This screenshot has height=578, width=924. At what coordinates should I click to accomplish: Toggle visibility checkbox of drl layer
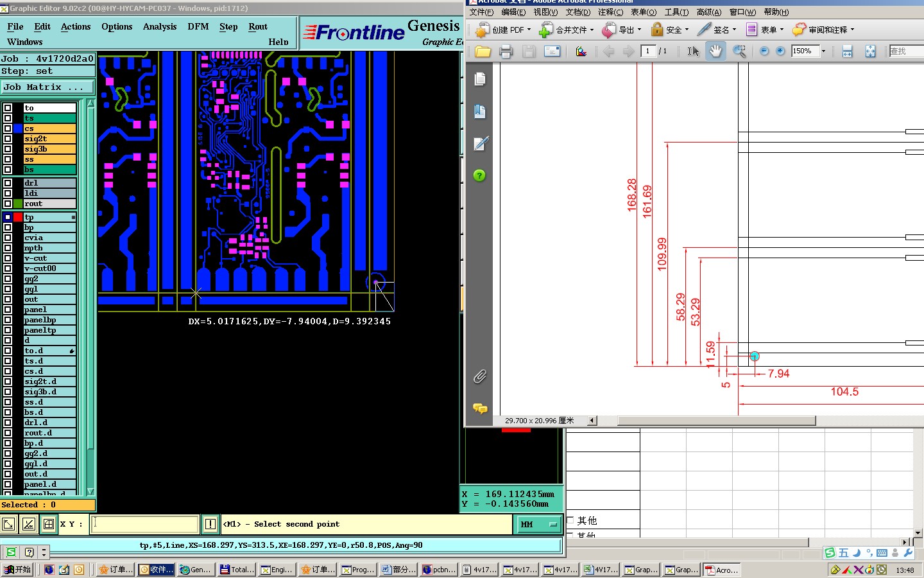[8, 183]
